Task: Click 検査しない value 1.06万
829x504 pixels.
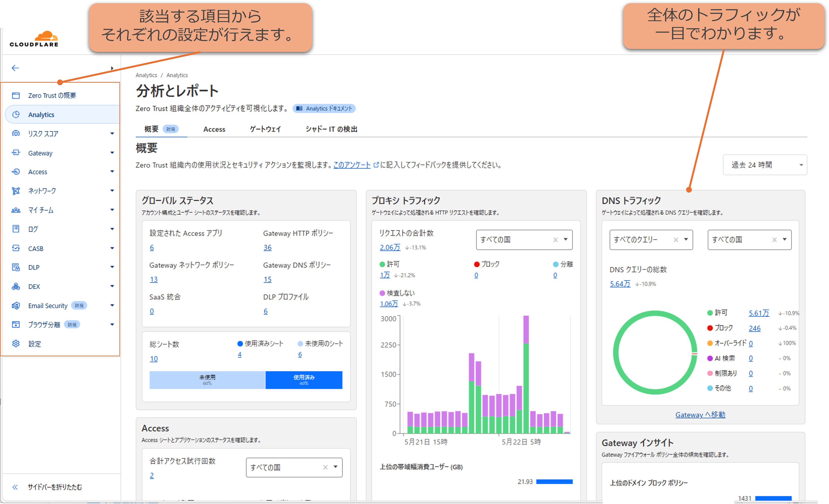Action: pyautogui.click(x=389, y=304)
